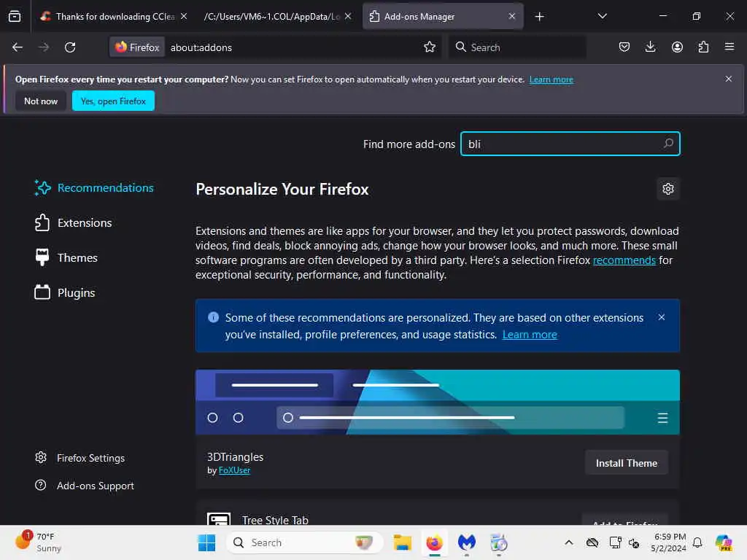Open Copilot preview icon in taskbar
The width and height of the screenshot is (747, 560).
(x=724, y=542)
